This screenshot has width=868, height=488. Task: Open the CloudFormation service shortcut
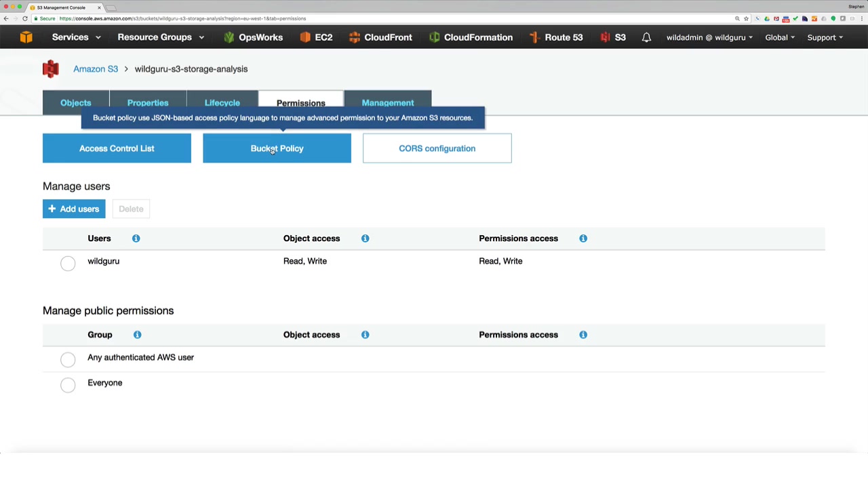(471, 37)
